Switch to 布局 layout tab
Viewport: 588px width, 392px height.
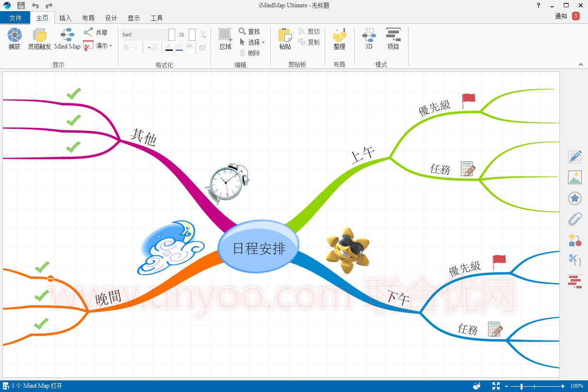pos(88,18)
